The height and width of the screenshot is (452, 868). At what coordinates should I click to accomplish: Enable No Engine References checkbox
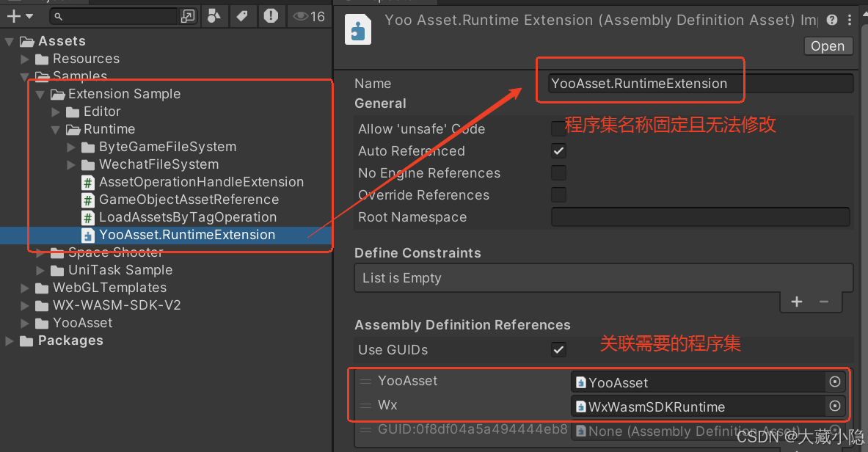click(558, 173)
